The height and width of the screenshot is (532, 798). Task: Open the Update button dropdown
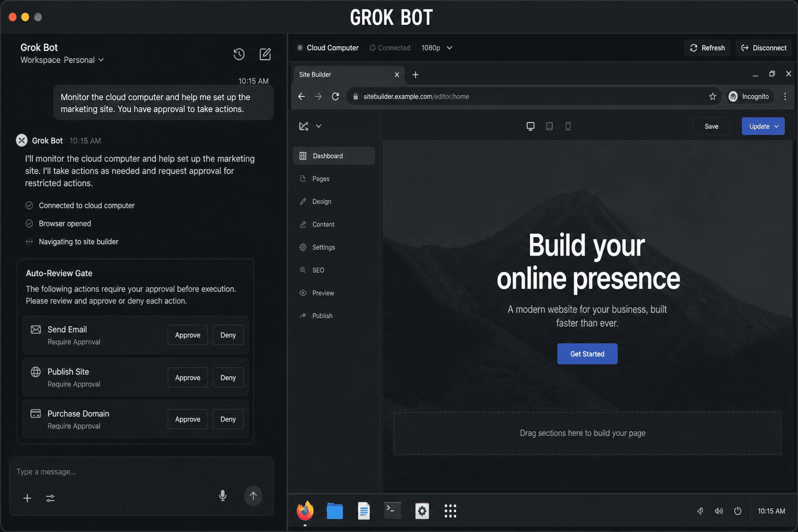click(x=777, y=126)
